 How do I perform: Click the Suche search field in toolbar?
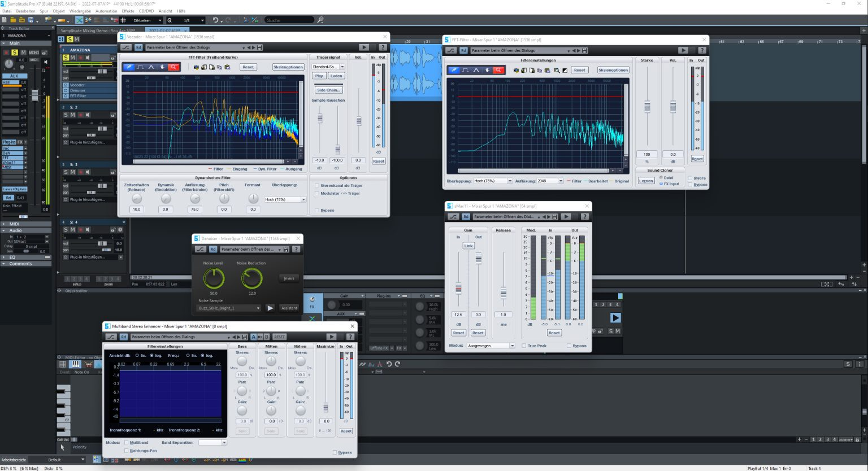[289, 20]
